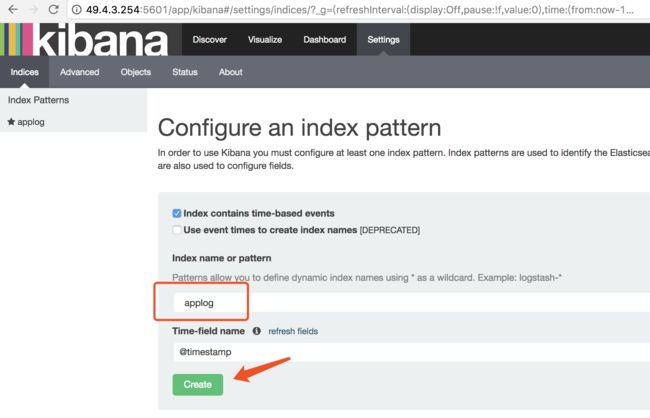Open the Advanced settings sub-tab
Screen dimensions: 650x418
(x=80, y=72)
